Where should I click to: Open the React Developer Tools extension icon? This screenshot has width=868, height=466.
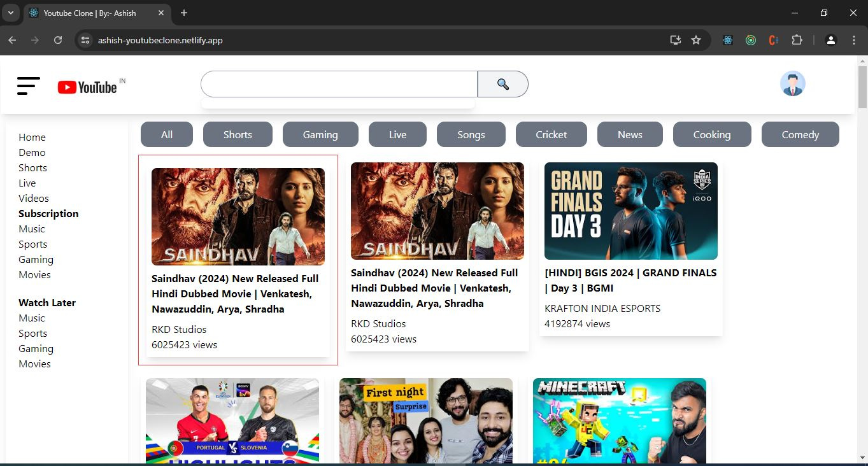click(x=728, y=40)
